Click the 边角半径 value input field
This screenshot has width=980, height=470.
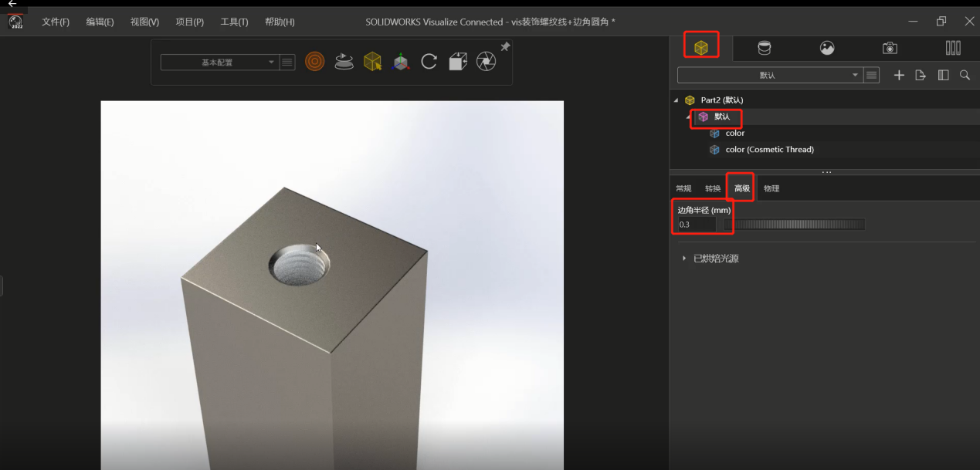click(x=696, y=225)
